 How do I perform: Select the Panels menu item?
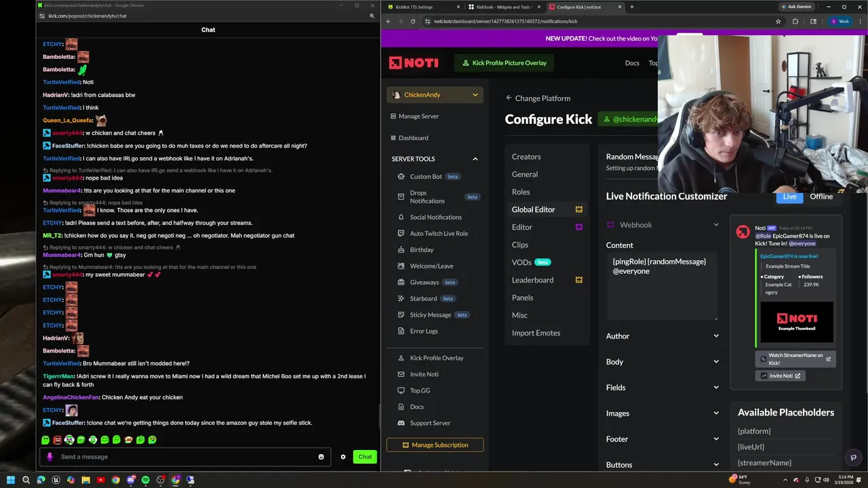tap(523, 298)
